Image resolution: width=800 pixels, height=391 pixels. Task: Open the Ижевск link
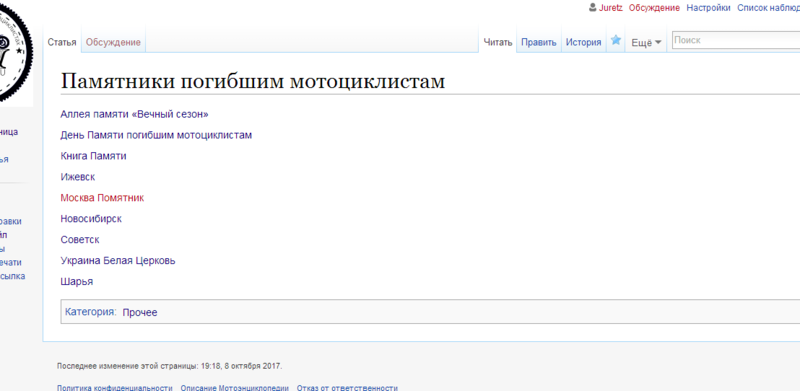(78, 177)
